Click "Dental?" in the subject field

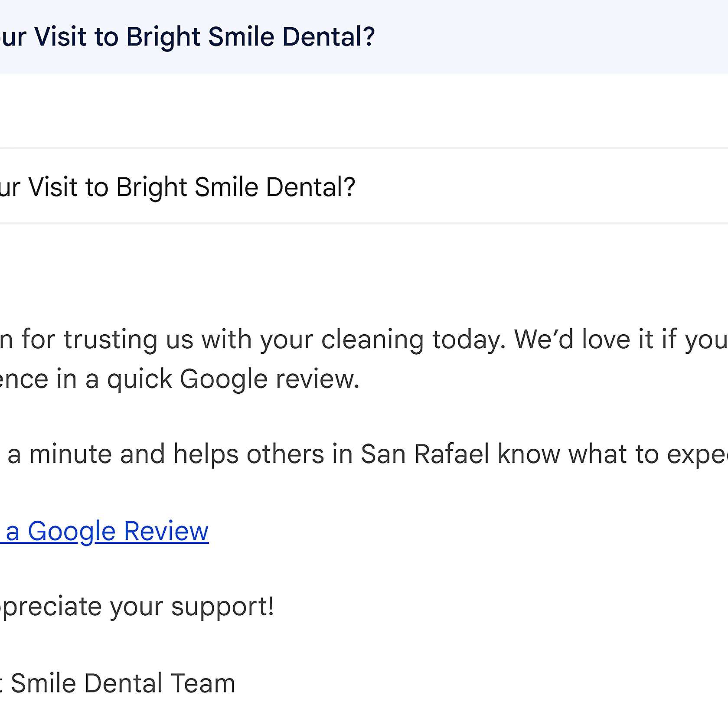(310, 187)
